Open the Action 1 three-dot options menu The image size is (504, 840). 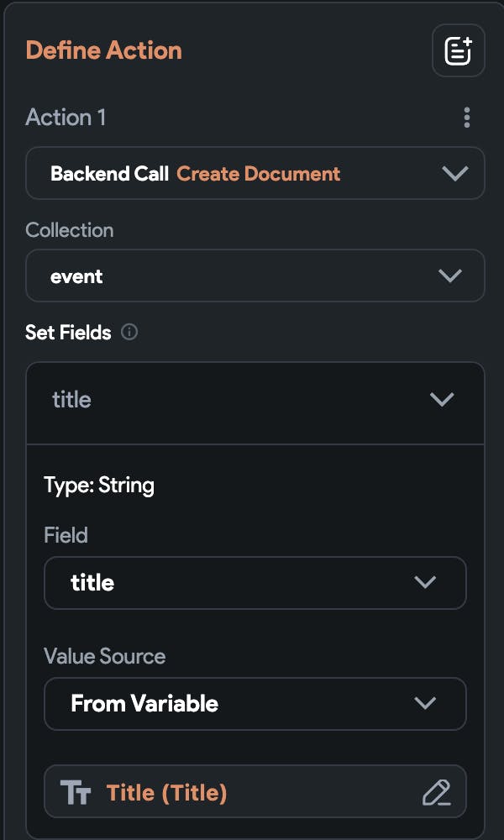coord(467,118)
